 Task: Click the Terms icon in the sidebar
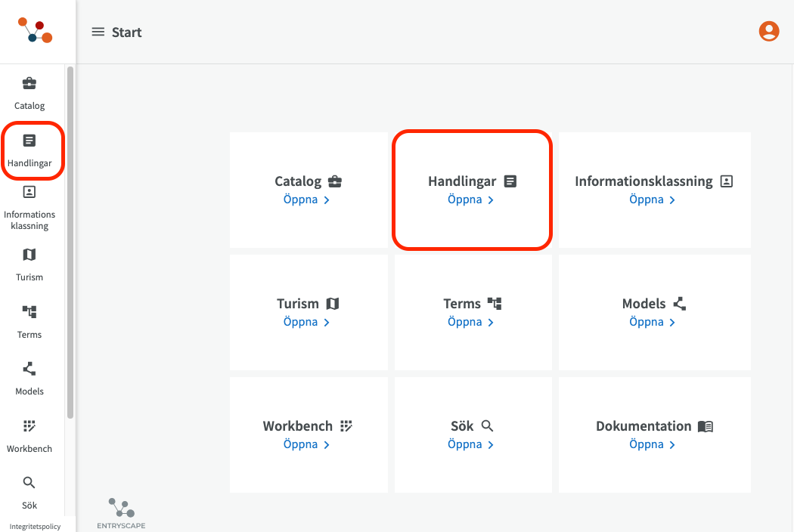(x=29, y=312)
